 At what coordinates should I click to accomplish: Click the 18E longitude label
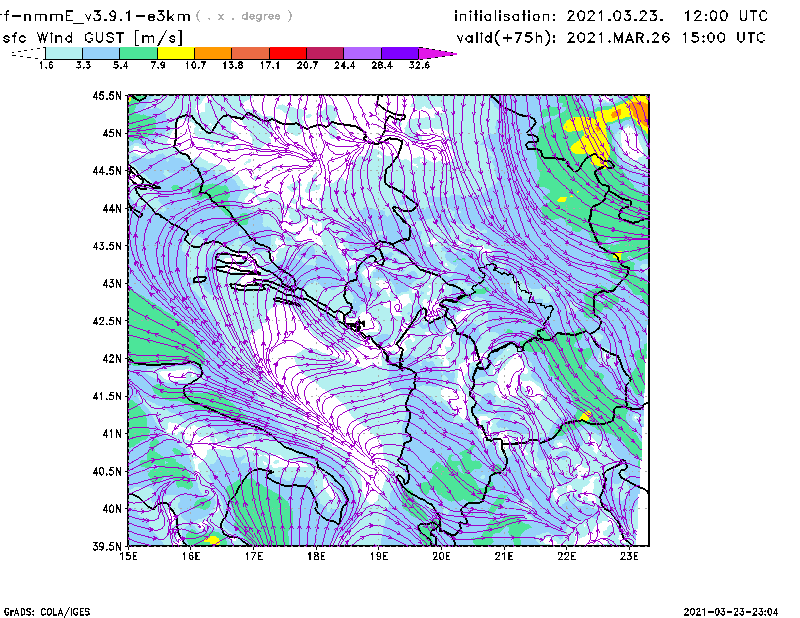(316, 556)
